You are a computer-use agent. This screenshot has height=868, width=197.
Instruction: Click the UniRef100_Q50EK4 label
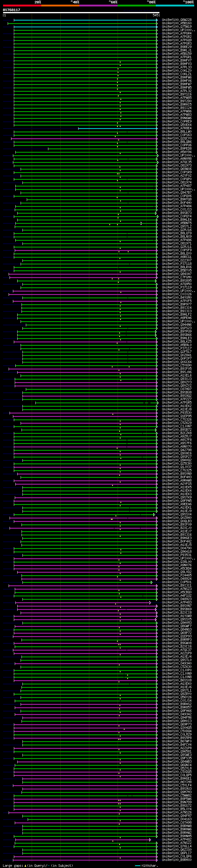click(177, 125)
